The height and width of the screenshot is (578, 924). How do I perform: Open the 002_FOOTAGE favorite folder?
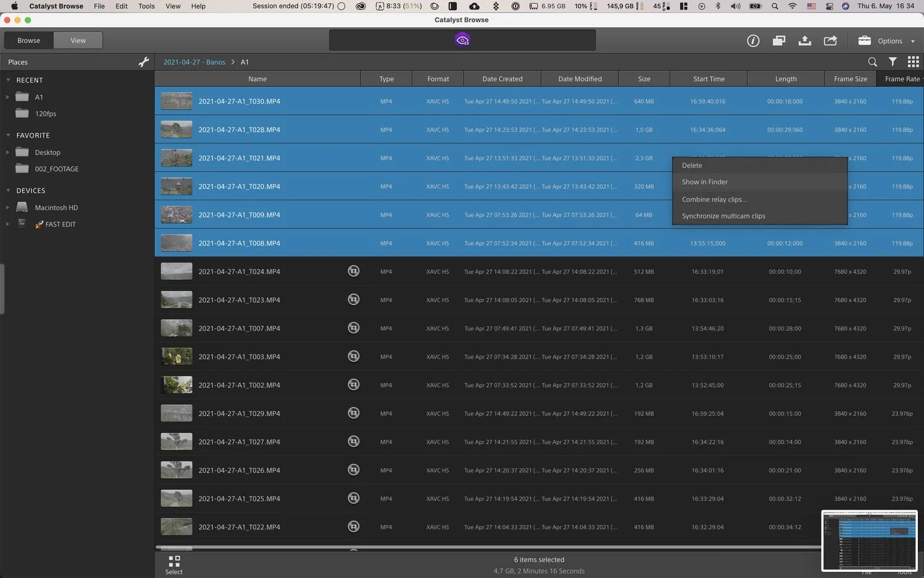pyautogui.click(x=56, y=169)
